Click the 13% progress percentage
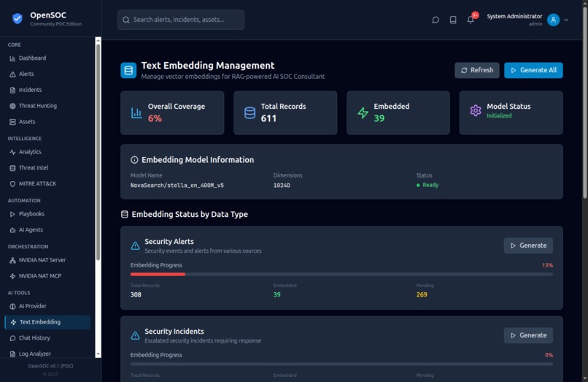This screenshot has height=382, width=588. click(x=547, y=266)
